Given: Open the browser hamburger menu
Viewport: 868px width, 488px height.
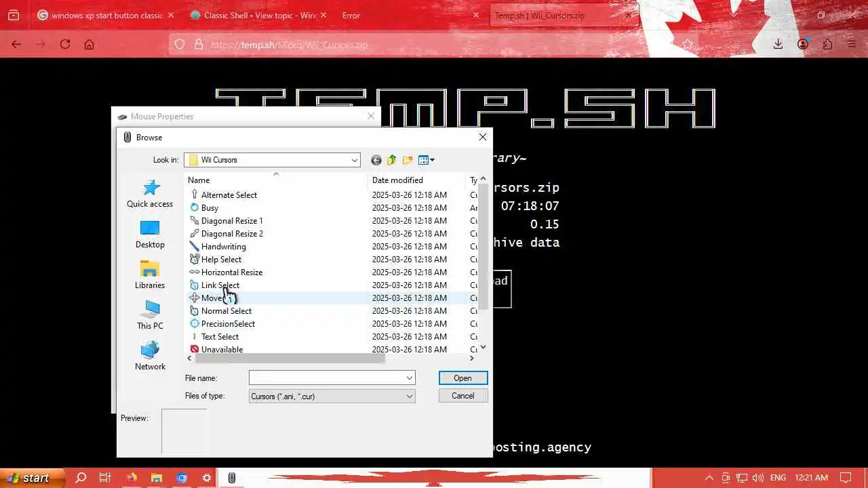Looking at the screenshot, I should 852,44.
